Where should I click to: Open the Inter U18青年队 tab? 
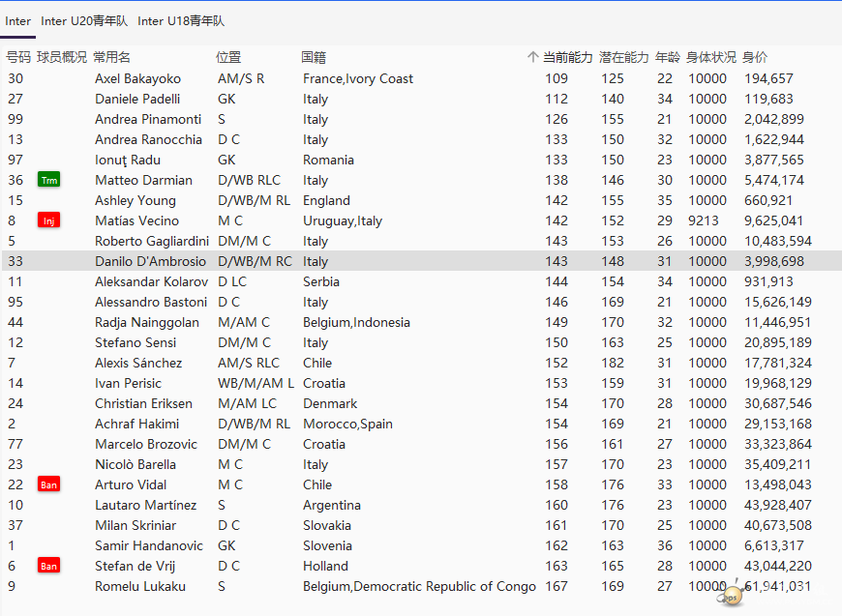pyautogui.click(x=181, y=21)
